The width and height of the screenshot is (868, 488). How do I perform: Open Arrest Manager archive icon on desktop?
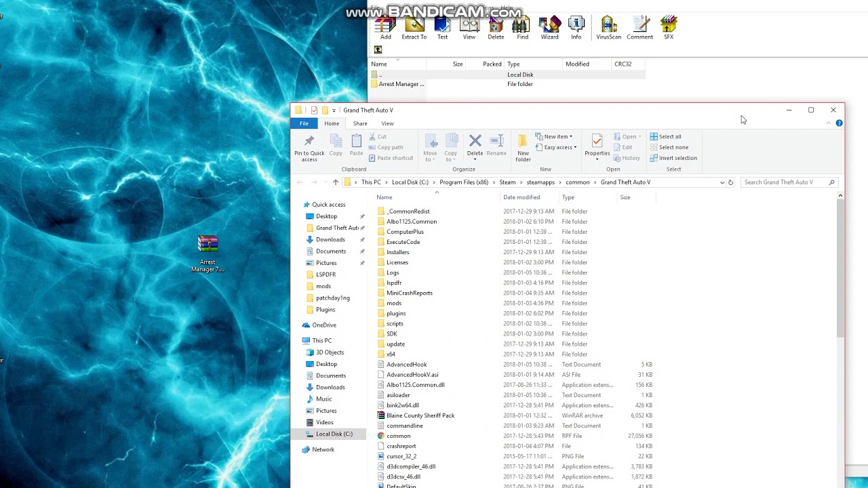pyautogui.click(x=208, y=254)
